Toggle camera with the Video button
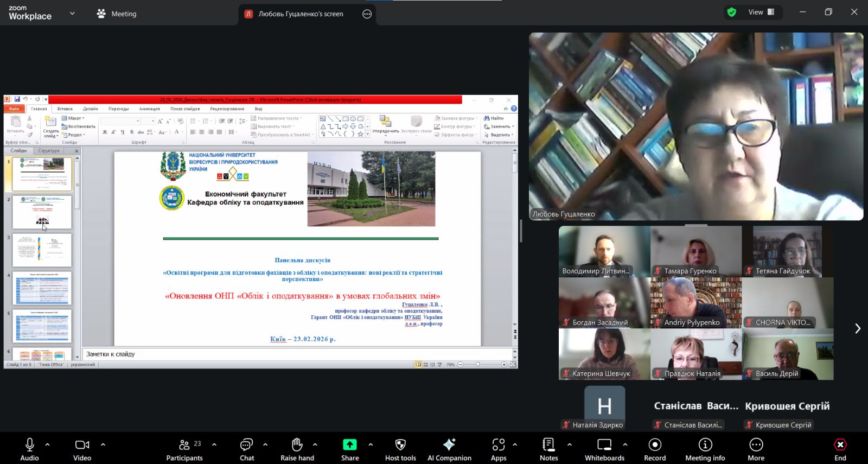The image size is (868, 464). [x=82, y=449]
